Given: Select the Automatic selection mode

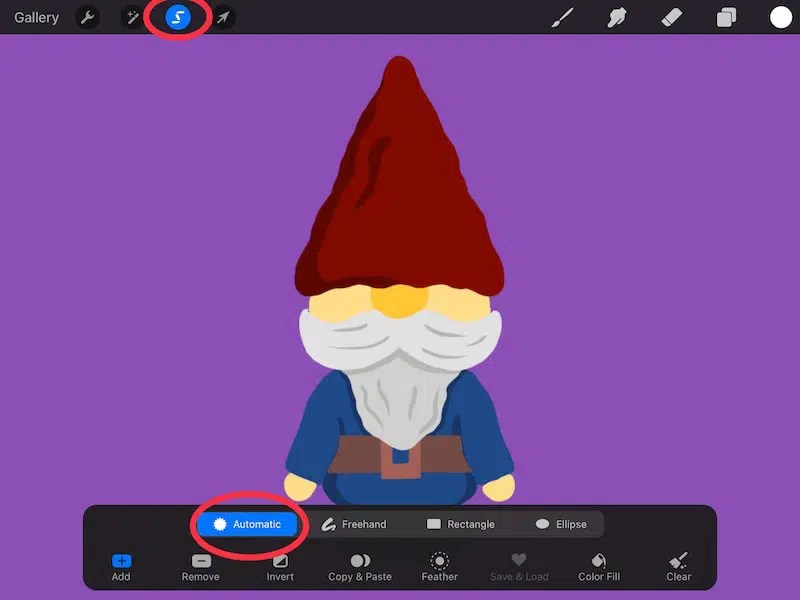Looking at the screenshot, I should point(247,523).
